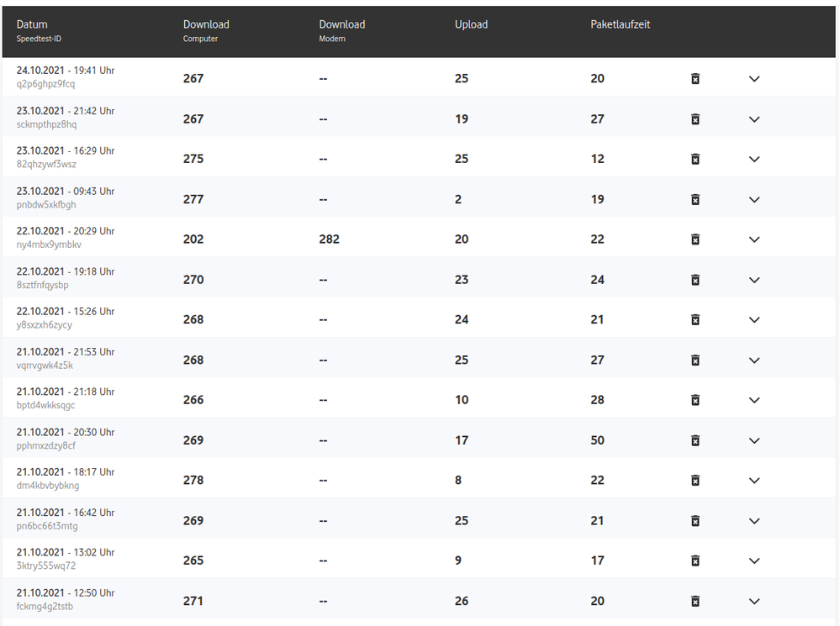Click the Upload column header
The width and height of the screenshot is (840, 626).
[471, 25]
